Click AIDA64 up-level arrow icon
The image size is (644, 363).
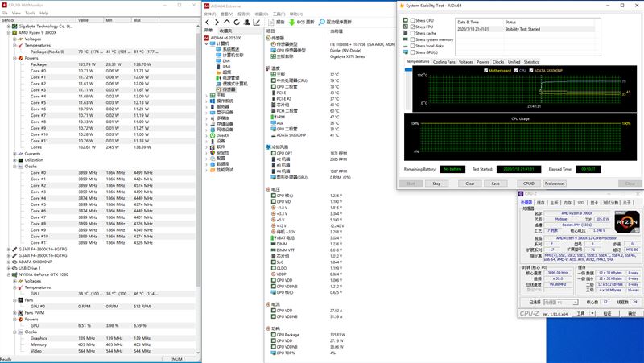[227, 22]
